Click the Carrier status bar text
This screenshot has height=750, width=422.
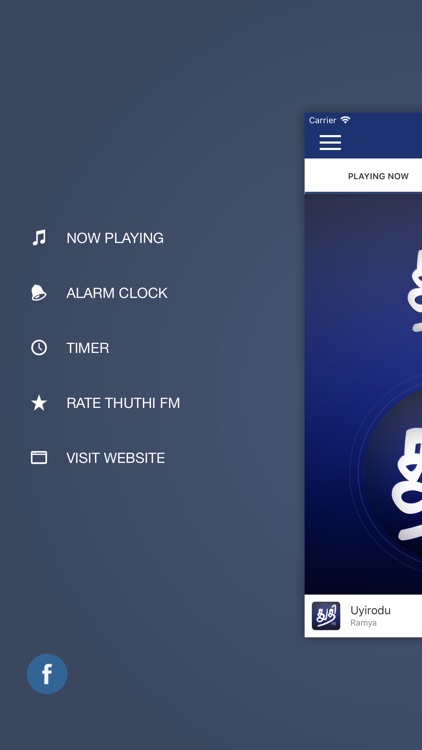coord(322,120)
